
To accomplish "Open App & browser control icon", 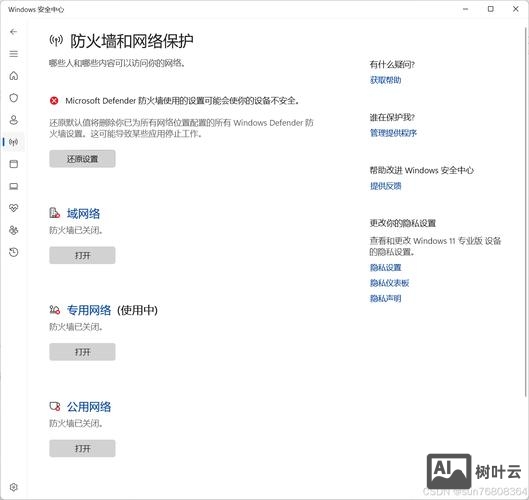I will 13,164.
